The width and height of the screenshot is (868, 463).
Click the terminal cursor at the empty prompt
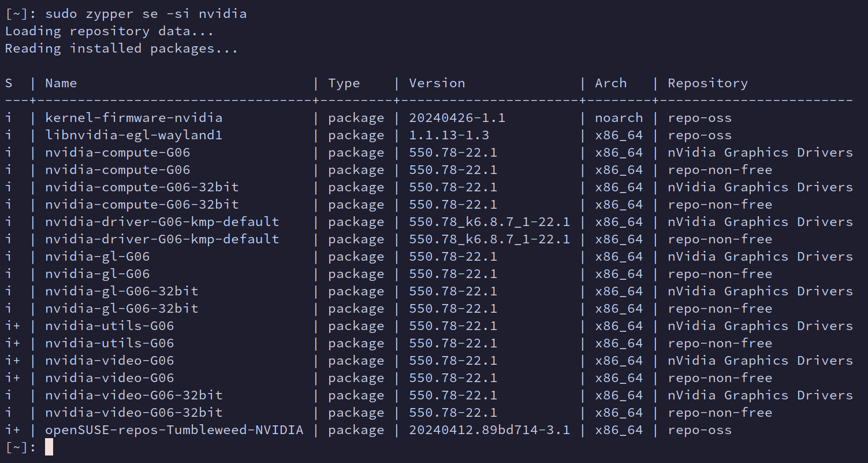coord(49,447)
